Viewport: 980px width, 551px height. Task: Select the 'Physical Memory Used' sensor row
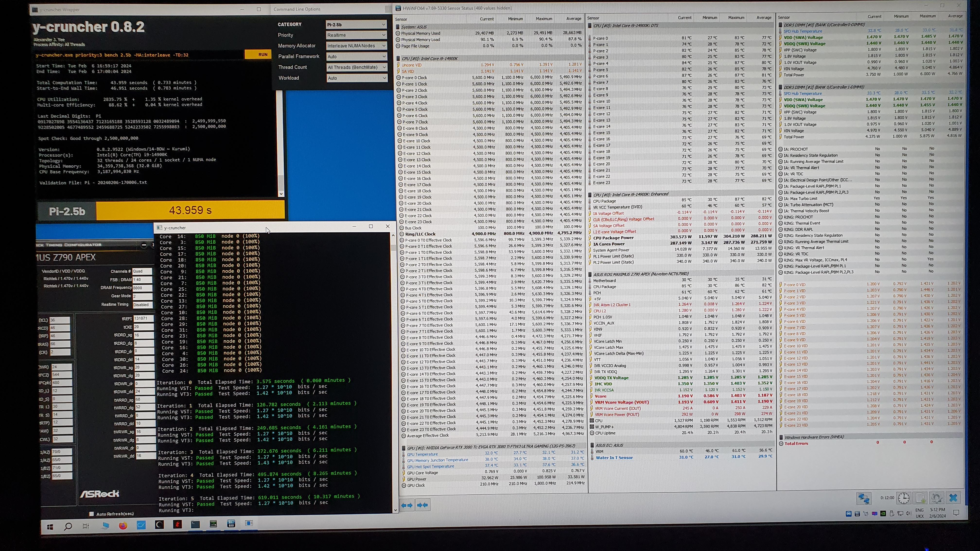point(489,33)
